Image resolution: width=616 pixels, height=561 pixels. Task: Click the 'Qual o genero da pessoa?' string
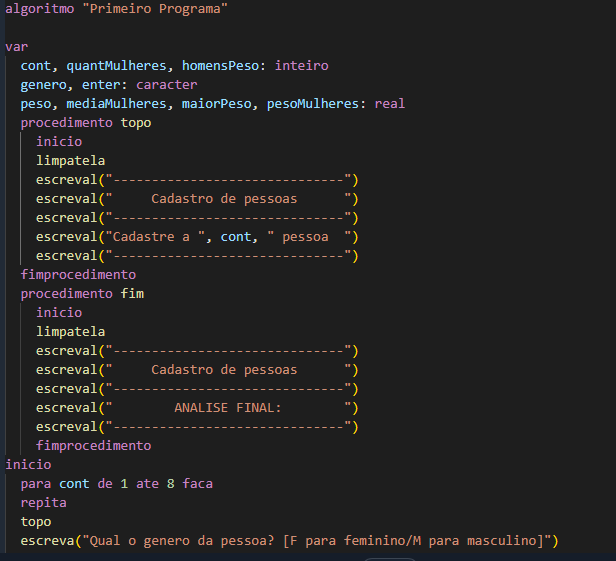coord(182,541)
